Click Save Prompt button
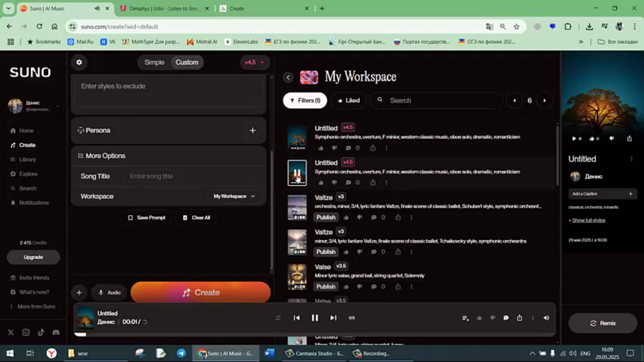 [x=147, y=218]
